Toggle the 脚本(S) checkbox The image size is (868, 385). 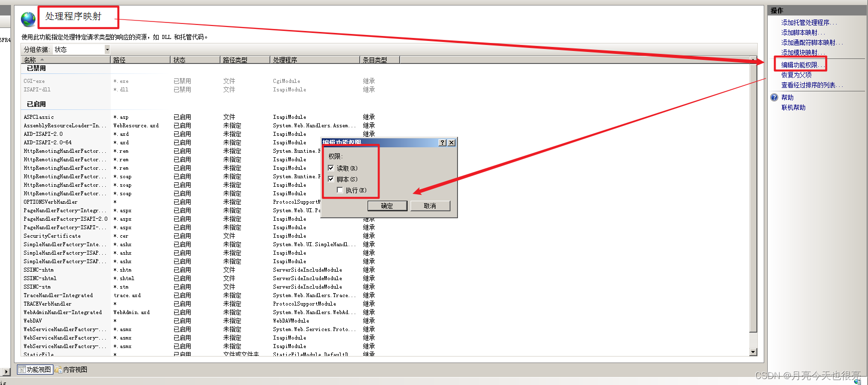click(x=331, y=179)
